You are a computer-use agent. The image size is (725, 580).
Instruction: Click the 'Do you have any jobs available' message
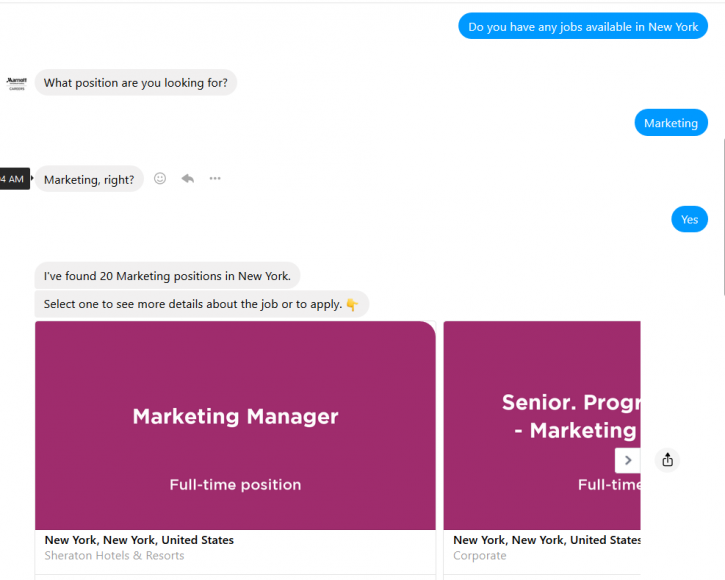point(583,27)
